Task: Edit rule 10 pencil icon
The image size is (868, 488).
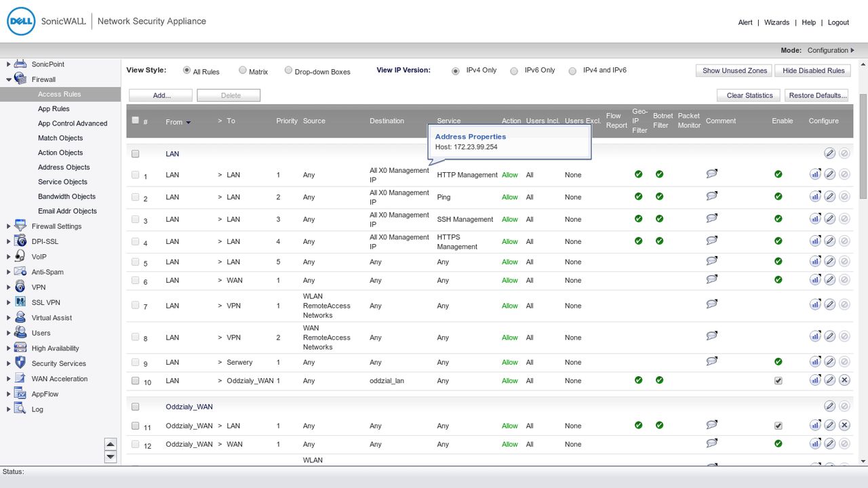Action: (830, 381)
